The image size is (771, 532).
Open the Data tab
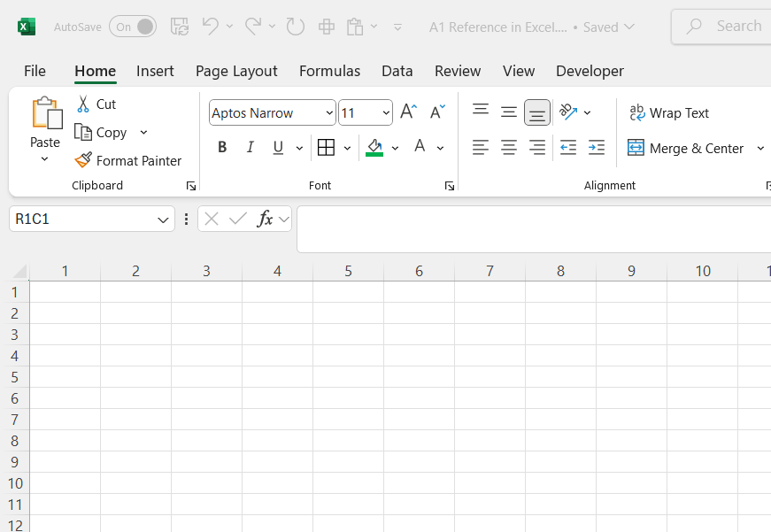click(x=397, y=72)
